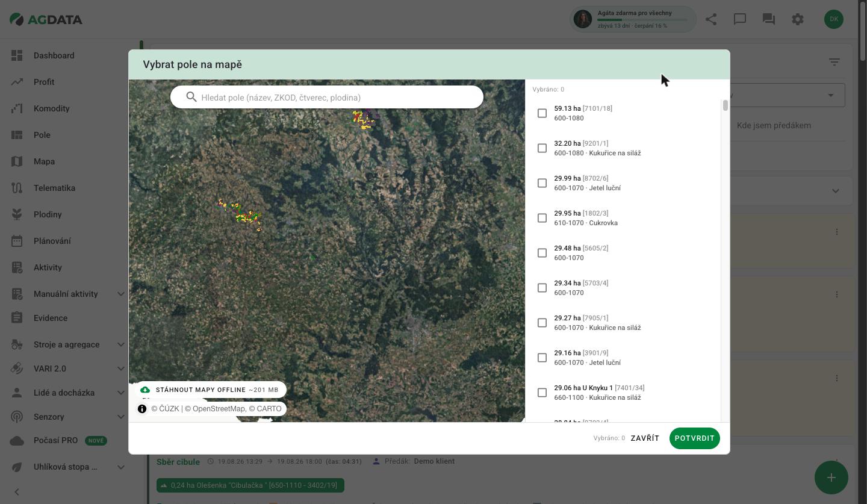Open Aktivity icon in sidebar

(17, 267)
